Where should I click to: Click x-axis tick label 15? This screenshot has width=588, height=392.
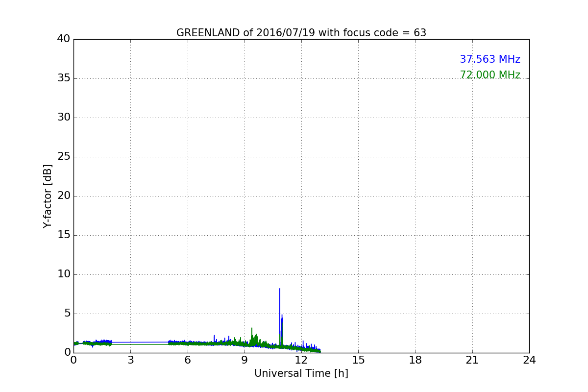coord(358,360)
